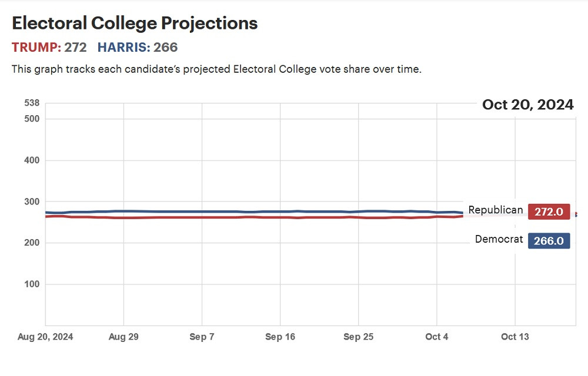This screenshot has height=376, width=588.
Task: Click the blue HARRIS: 266 label
Action: pos(138,48)
